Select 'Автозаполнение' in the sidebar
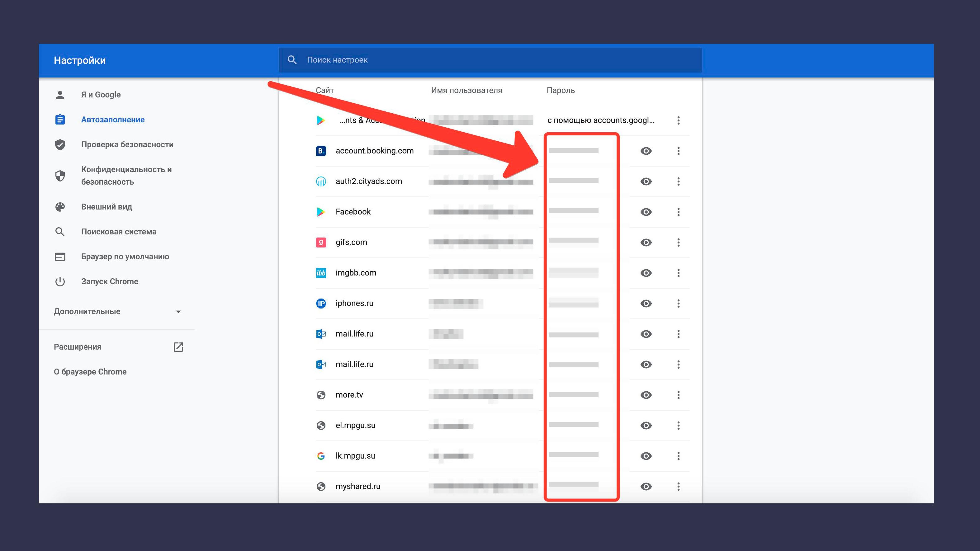The height and width of the screenshot is (551, 980). click(x=113, y=120)
